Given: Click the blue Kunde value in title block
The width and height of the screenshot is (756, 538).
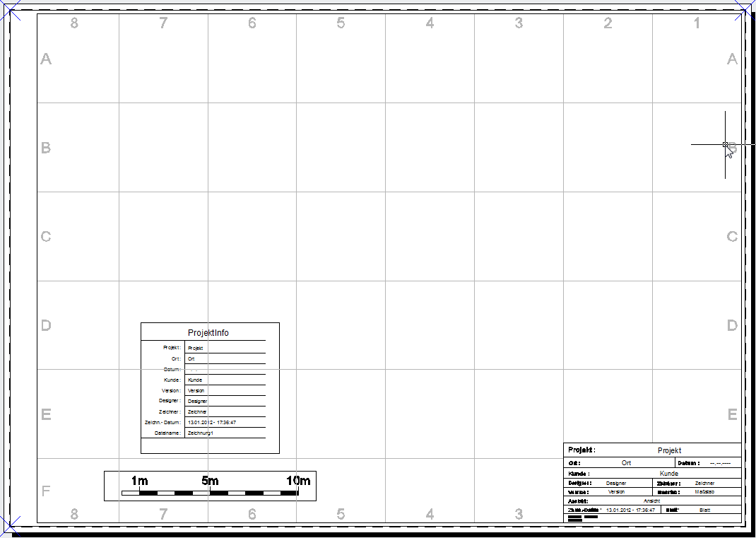Looking at the screenshot, I should click(669, 474).
